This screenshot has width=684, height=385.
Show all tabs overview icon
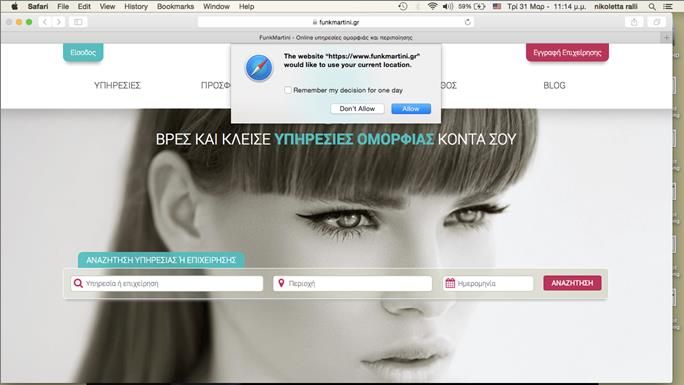657,22
